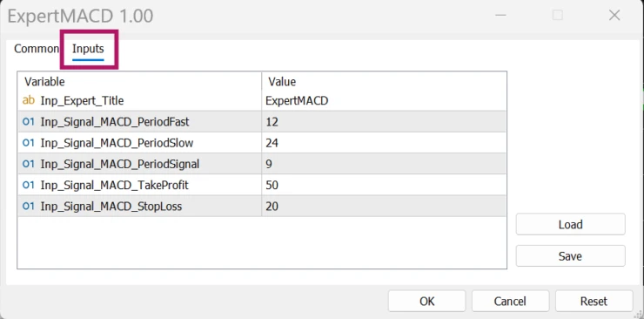Click the ExpertMACD value cell
Screen dimensions: 644x319
point(384,101)
